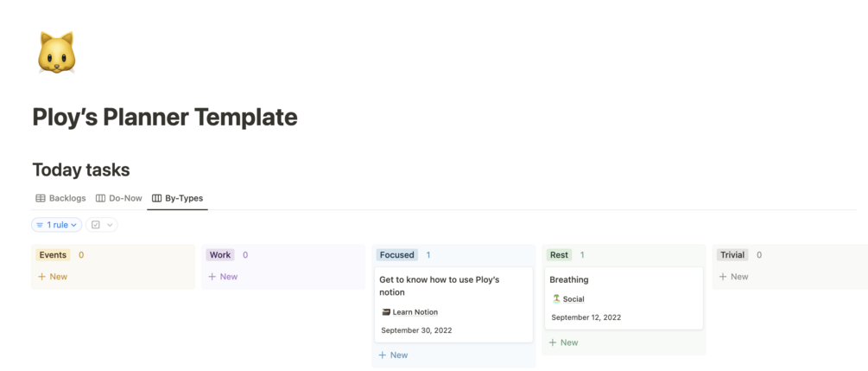
Task: Add a new card under Events
Action: [53, 277]
